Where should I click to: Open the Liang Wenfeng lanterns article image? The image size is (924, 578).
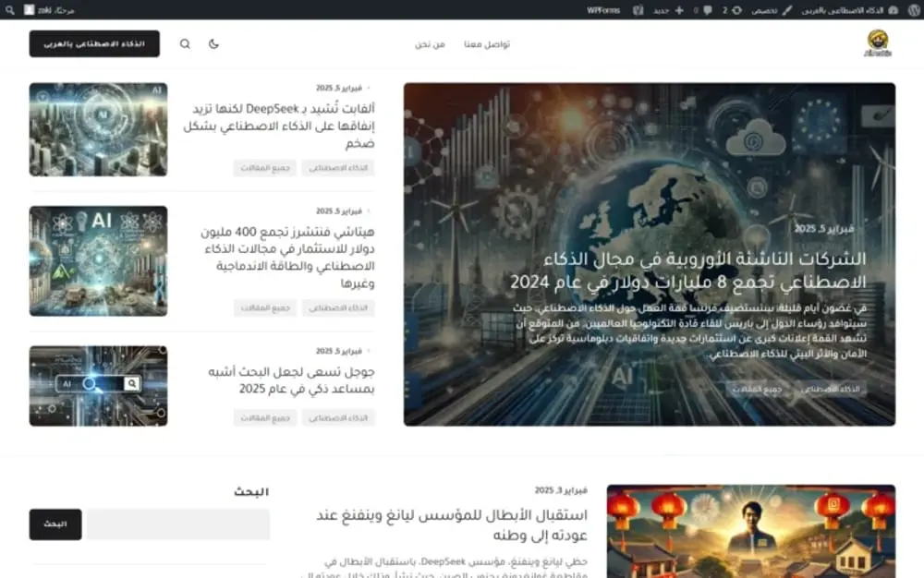tap(751, 532)
